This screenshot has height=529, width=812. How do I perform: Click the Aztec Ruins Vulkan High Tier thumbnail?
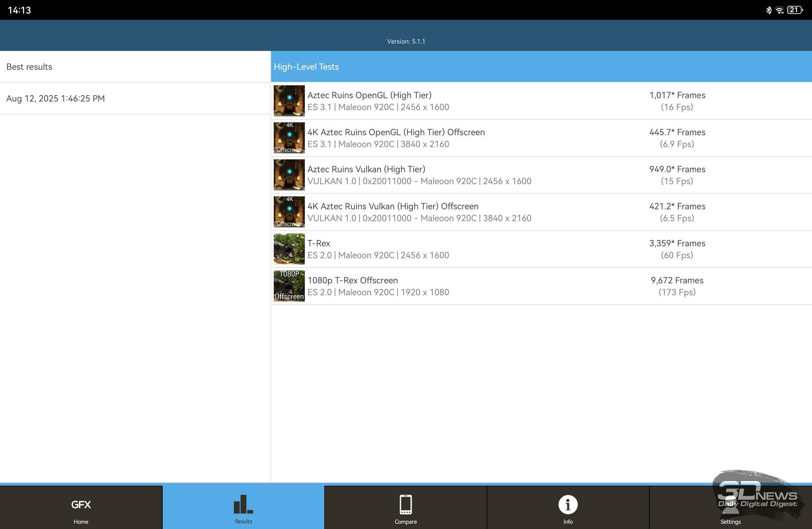(x=289, y=175)
